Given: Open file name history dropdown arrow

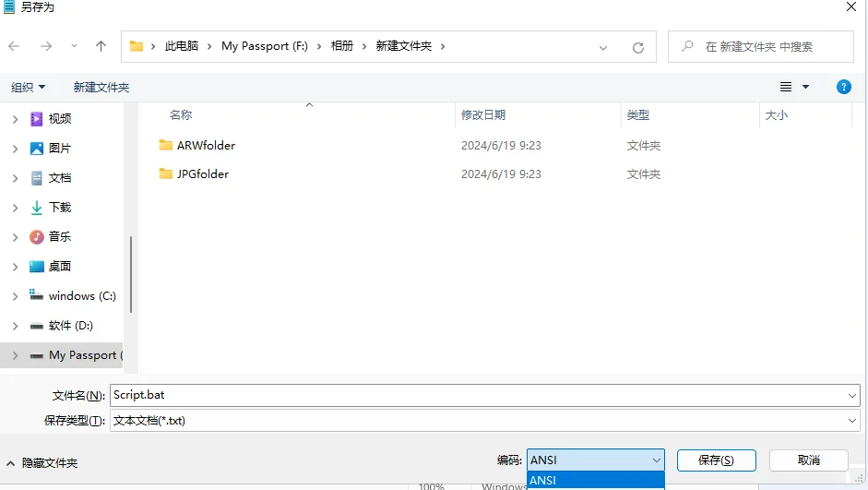Looking at the screenshot, I should tap(852, 395).
